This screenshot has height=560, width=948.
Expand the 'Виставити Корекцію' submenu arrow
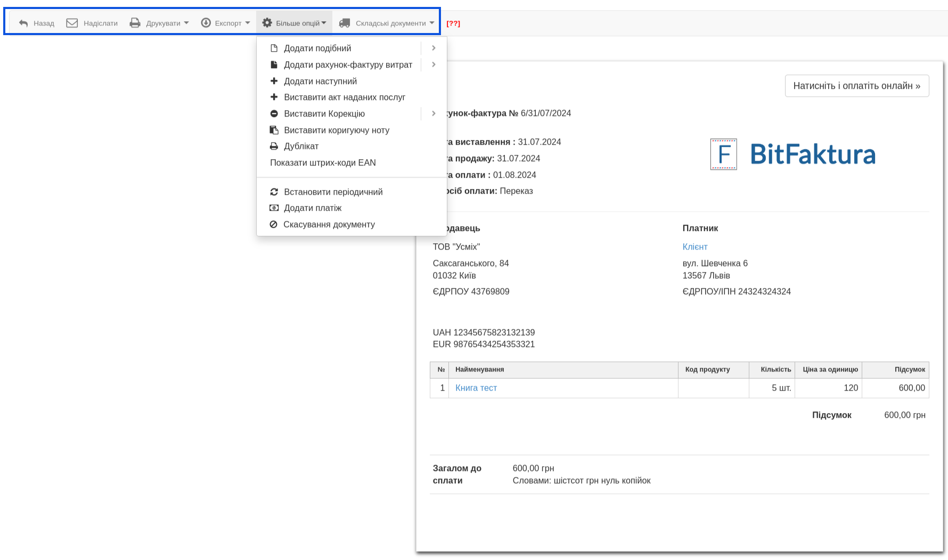434,113
